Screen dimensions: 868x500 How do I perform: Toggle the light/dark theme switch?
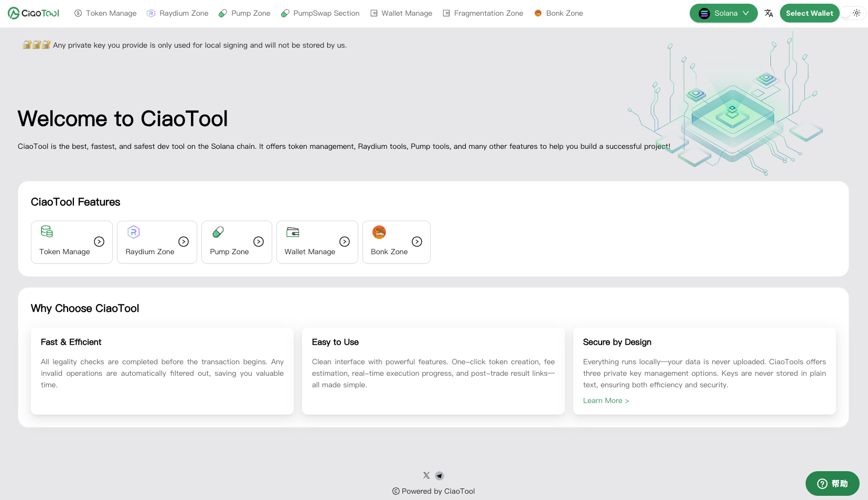point(853,13)
